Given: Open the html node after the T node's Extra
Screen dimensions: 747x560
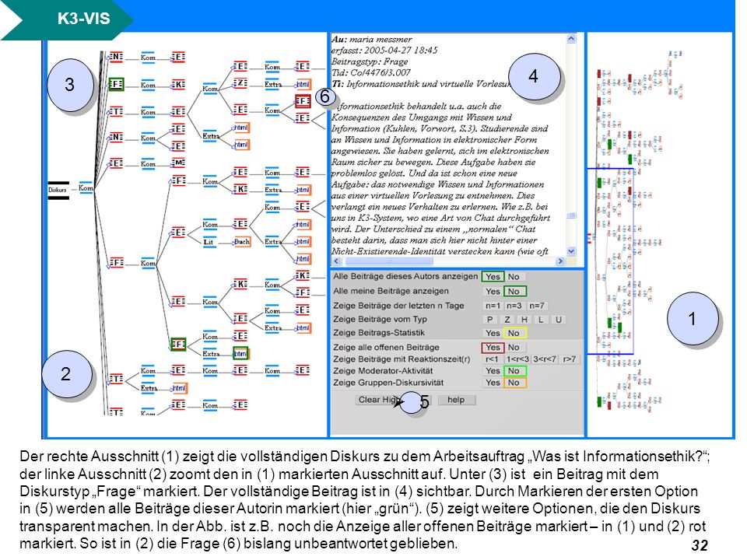Looking at the screenshot, I should [x=179, y=388].
